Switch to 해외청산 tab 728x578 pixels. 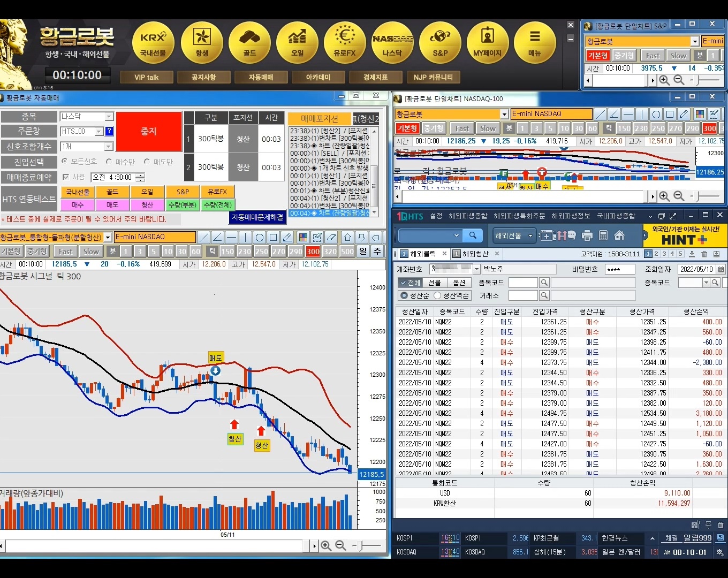click(x=475, y=254)
